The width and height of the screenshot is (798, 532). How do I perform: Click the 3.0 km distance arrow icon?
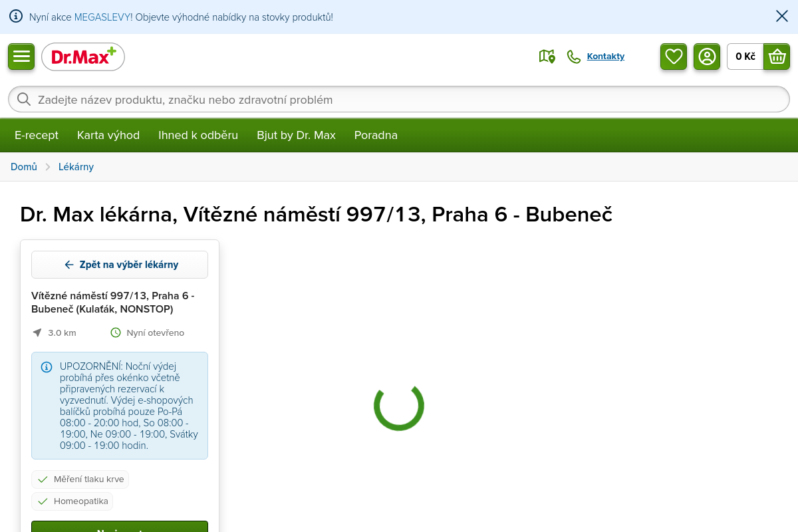[x=37, y=332]
